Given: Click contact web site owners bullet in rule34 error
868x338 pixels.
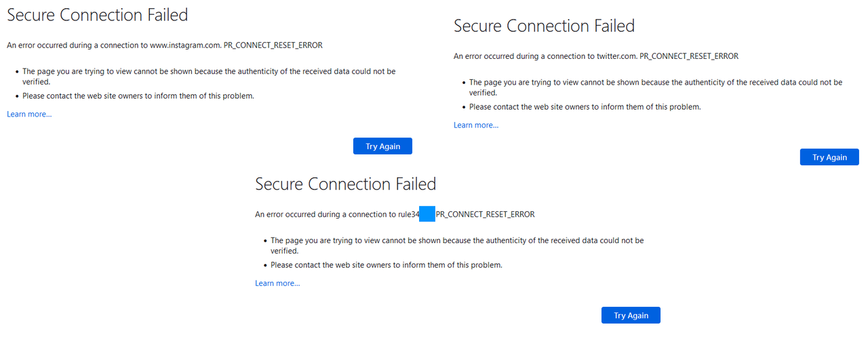Looking at the screenshot, I should (x=387, y=266).
